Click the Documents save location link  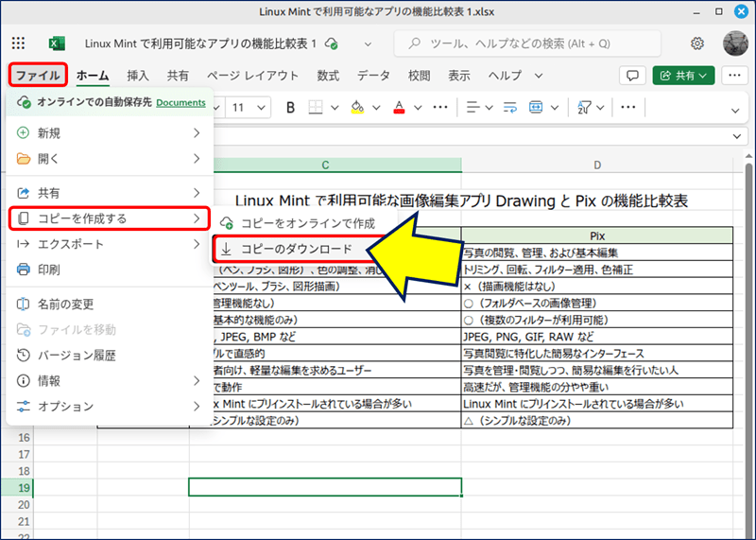tap(180, 102)
